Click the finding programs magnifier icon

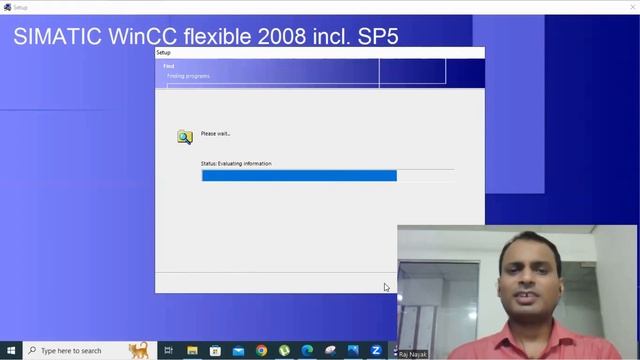pos(185,137)
